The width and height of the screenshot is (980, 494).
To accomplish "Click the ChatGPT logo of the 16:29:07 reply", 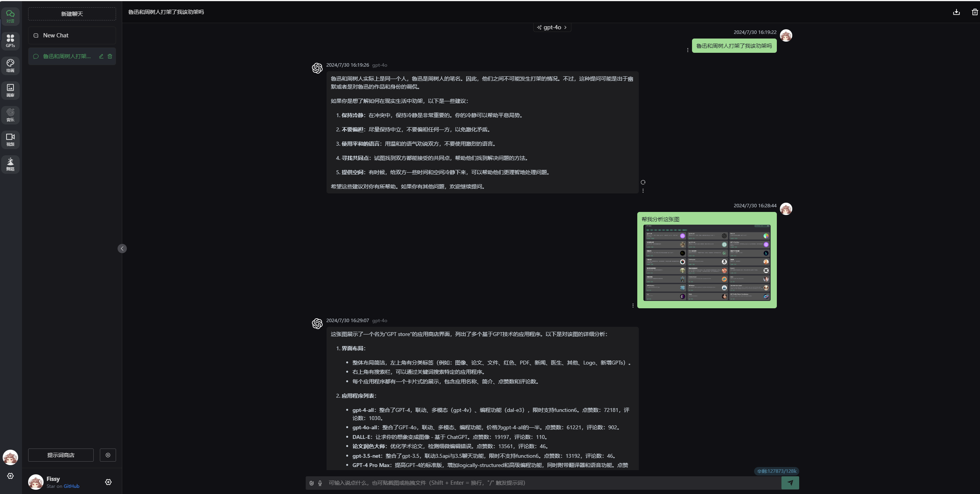I will (x=317, y=324).
